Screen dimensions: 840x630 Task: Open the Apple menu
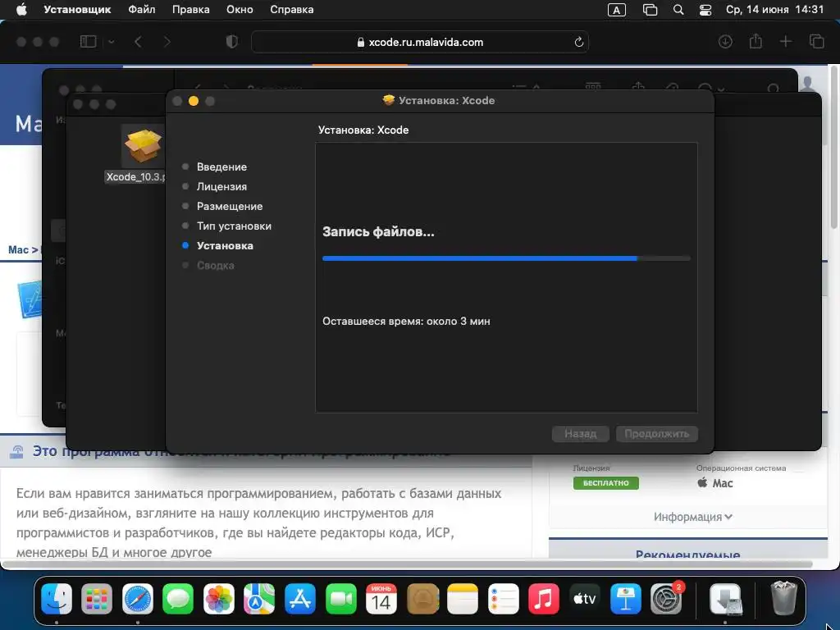pos(21,10)
